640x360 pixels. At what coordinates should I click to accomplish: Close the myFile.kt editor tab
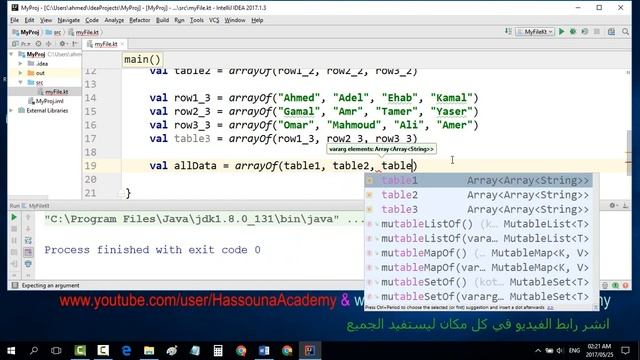[122, 44]
